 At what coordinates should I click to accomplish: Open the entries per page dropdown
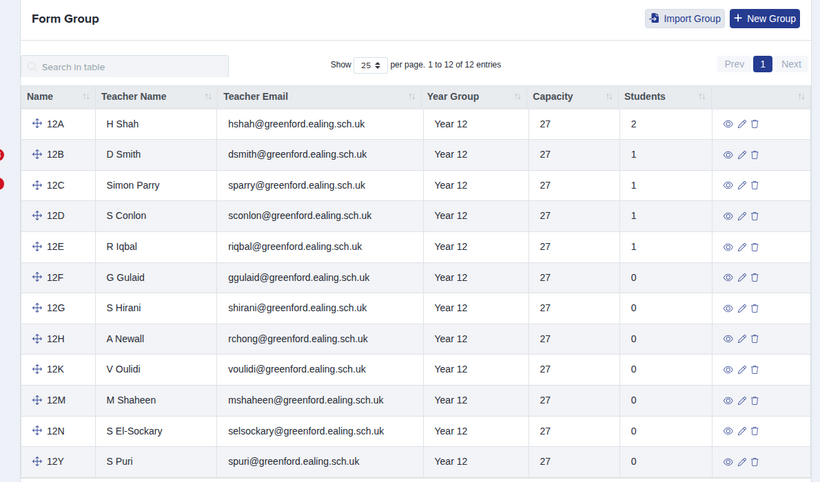[370, 65]
